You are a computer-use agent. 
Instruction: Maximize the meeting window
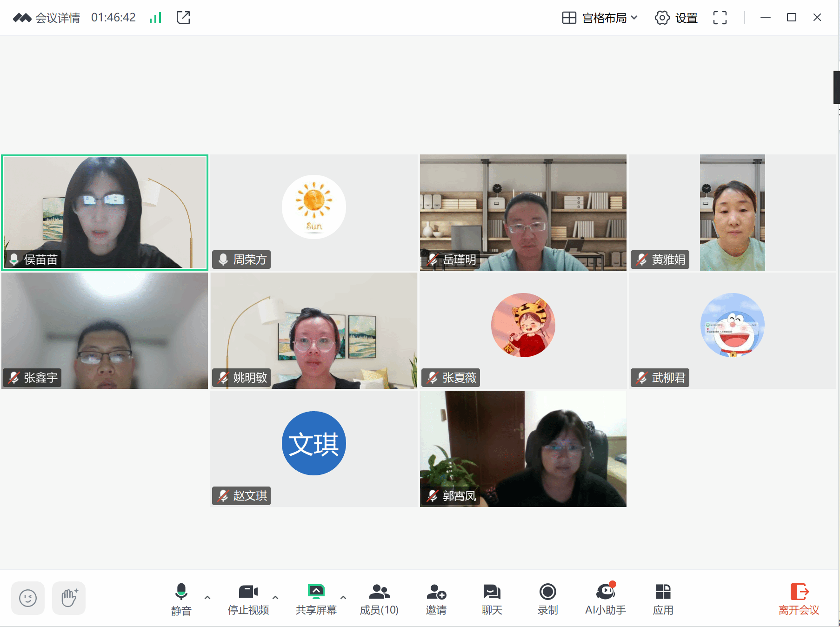[792, 18]
